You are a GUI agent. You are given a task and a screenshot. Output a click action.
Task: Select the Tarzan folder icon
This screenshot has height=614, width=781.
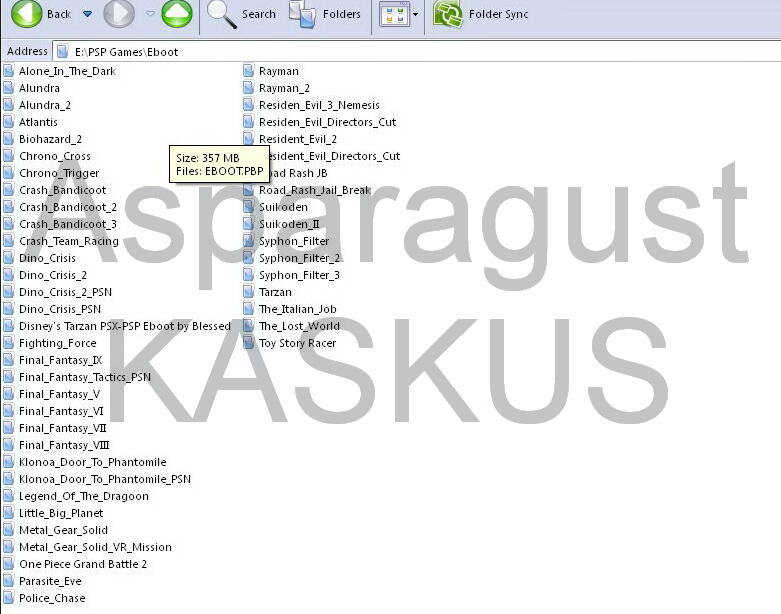[249, 292]
